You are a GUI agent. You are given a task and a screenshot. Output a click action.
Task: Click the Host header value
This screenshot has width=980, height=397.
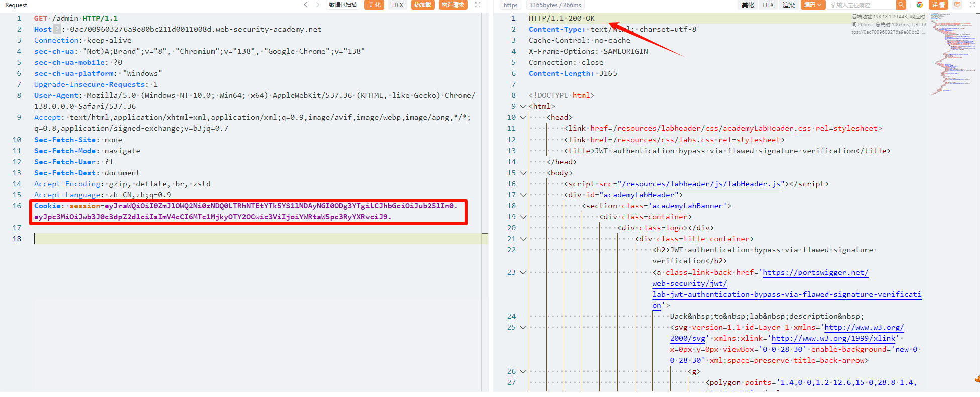pyautogui.click(x=195, y=29)
